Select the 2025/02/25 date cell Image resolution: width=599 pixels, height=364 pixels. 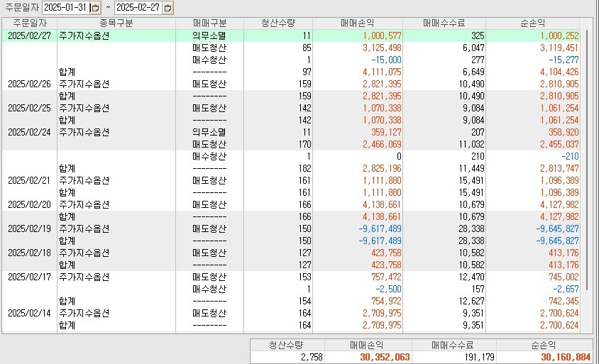click(29, 108)
